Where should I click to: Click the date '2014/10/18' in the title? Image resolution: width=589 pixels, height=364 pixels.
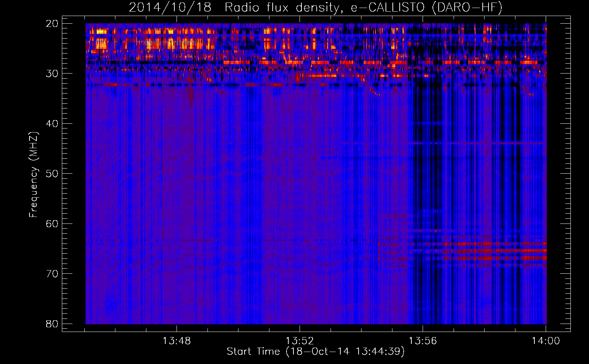coord(170,8)
